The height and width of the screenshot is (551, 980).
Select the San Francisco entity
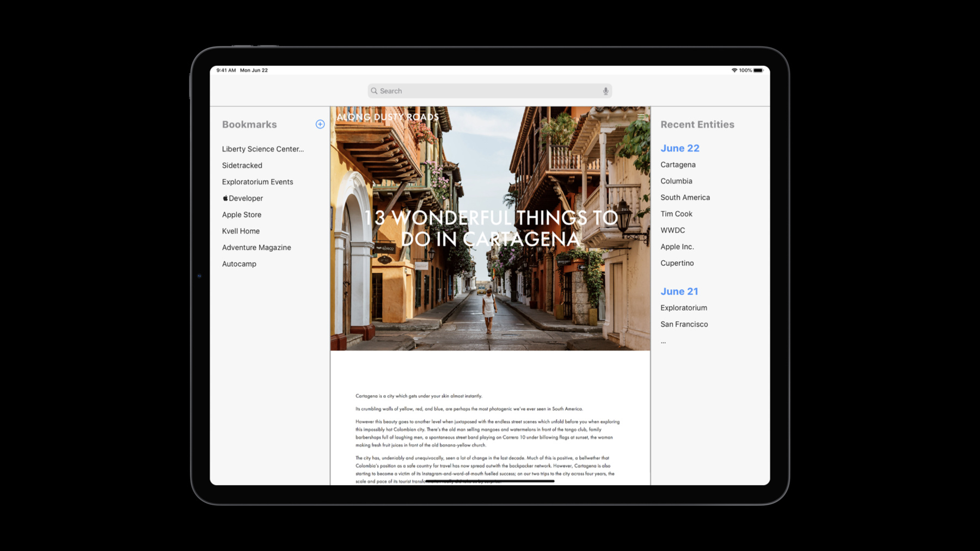pyautogui.click(x=684, y=324)
